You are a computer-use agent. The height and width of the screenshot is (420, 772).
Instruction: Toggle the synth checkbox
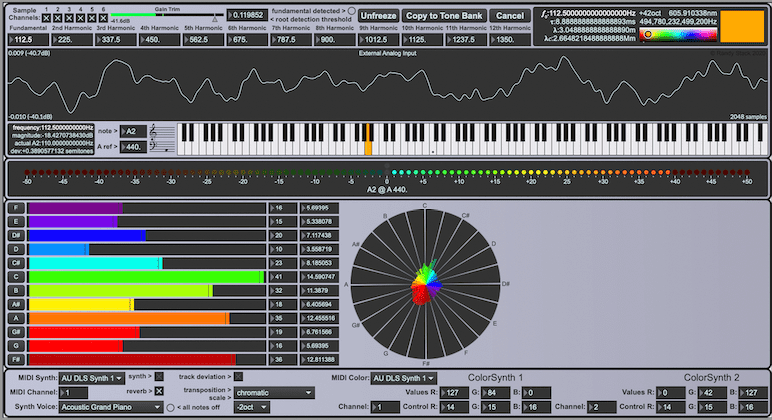click(x=159, y=377)
